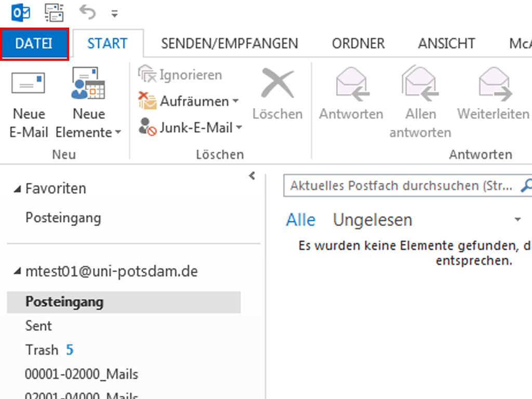The width and height of the screenshot is (532, 399).
Task: Click the Löschen button
Action: (x=277, y=92)
